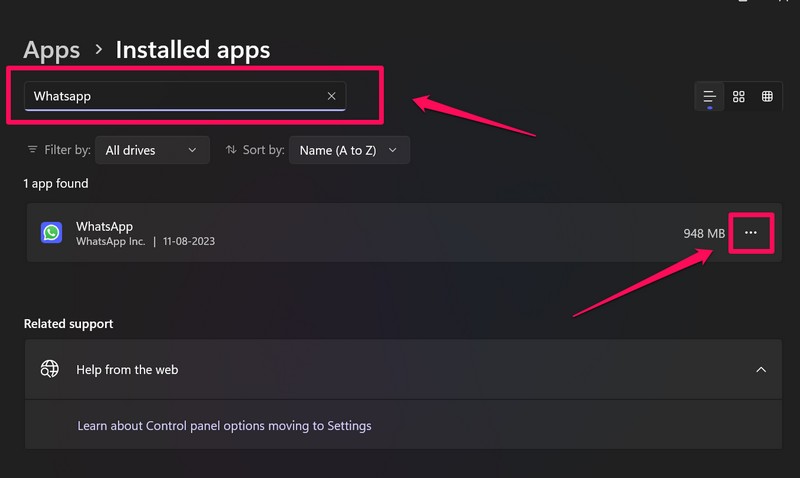This screenshot has width=800, height=478.
Task: Open the Name (A to Z) sort dropdown
Action: 349,150
